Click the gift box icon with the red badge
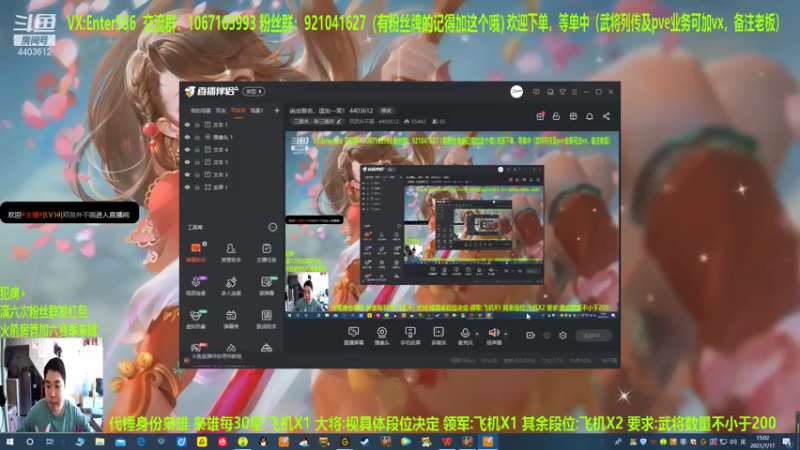The width and height of the screenshot is (800, 450). point(540,116)
